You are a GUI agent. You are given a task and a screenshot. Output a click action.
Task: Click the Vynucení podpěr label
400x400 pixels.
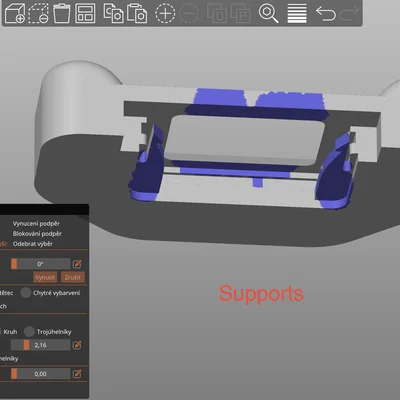(36, 223)
